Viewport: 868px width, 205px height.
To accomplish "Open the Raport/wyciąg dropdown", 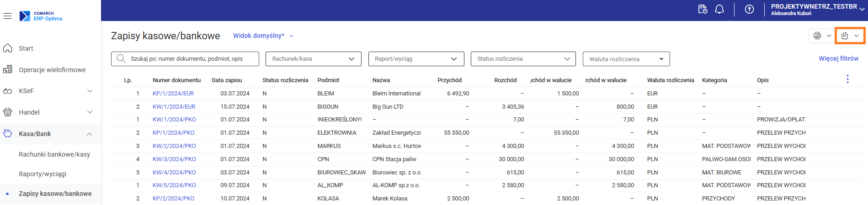I will 416,59.
